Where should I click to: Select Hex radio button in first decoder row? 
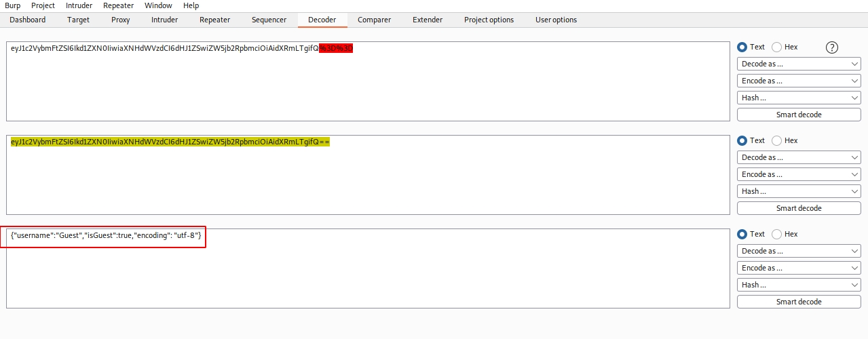[x=777, y=47]
